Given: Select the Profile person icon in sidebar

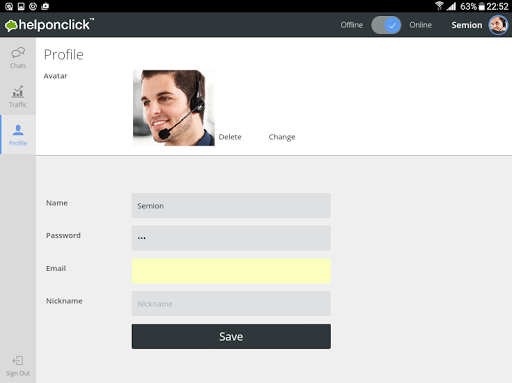Looking at the screenshot, I should (x=18, y=130).
